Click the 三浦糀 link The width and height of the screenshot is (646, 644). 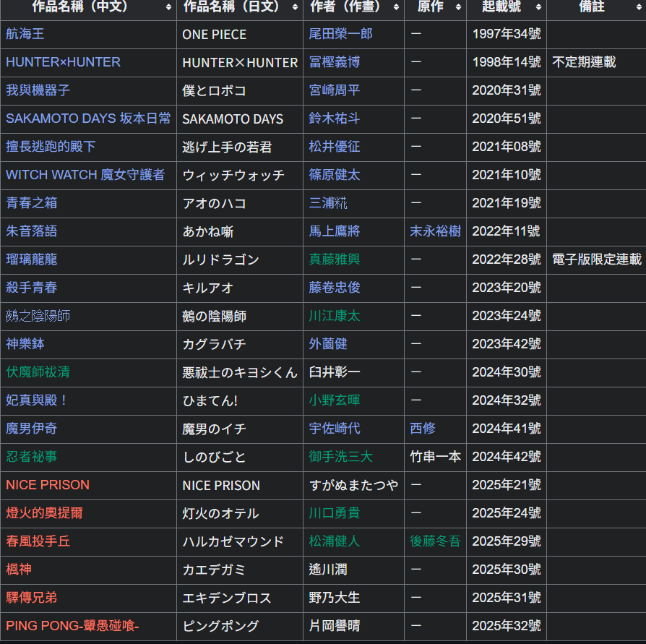click(328, 203)
